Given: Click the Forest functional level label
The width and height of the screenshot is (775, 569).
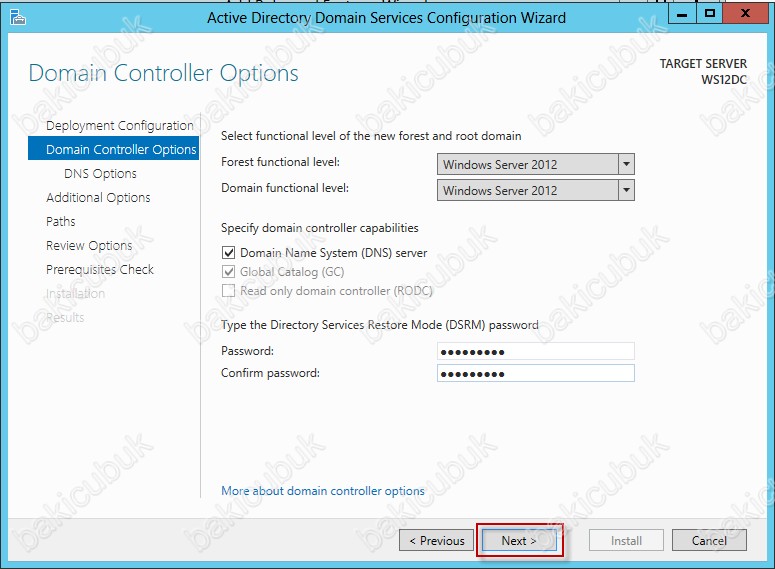Looking at the screenshot, I should coord(280,162).
